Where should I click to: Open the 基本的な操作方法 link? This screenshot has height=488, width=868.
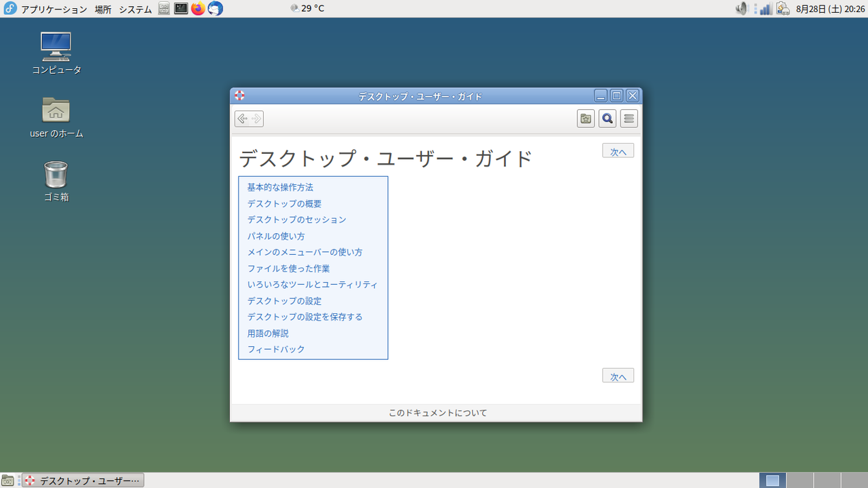click(280, 187)
